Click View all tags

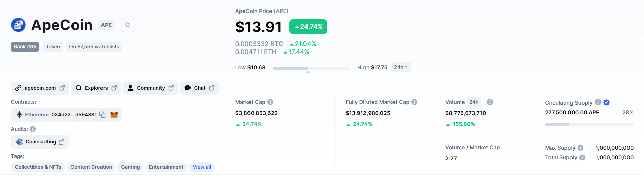pos(202,167)
